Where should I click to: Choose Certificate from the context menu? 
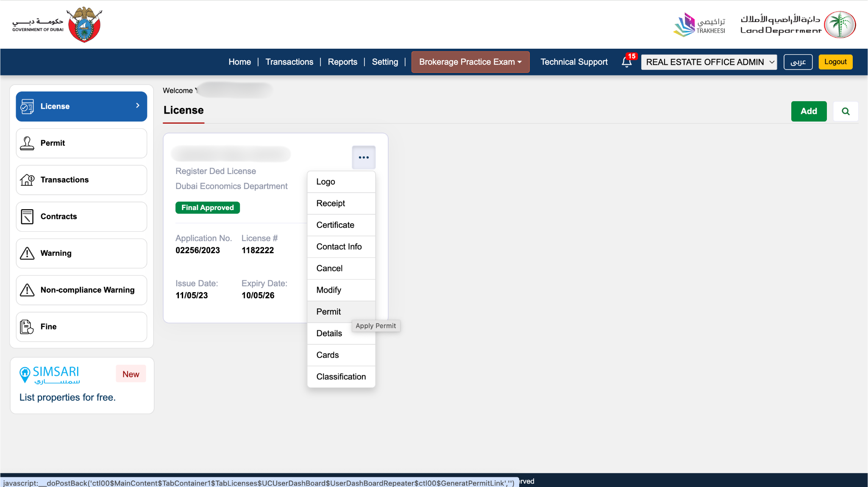click(x=335, y=225)
